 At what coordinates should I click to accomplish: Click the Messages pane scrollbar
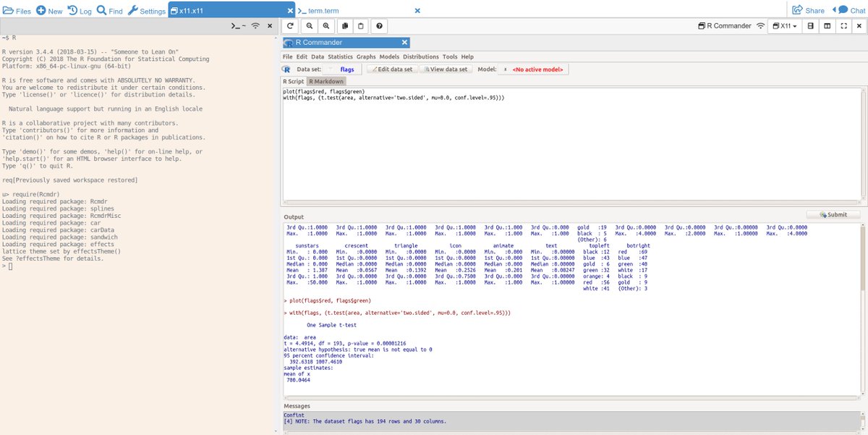[861, 419]
